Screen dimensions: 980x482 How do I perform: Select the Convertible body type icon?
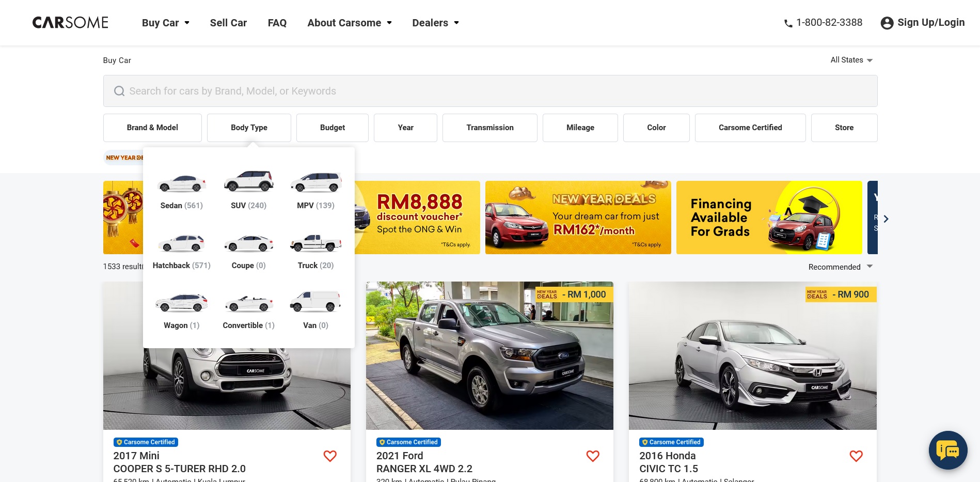point(248,303)
